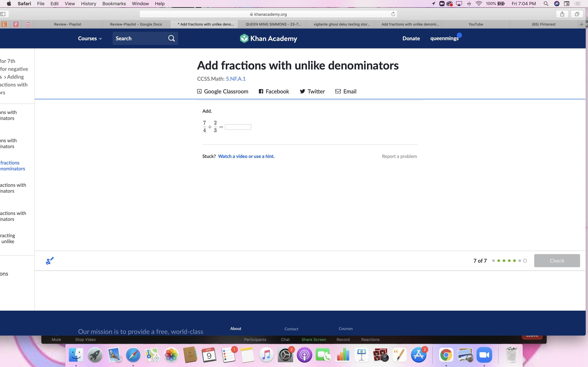
Task: Open the Bookmarks menu
Action: (x=114, y=4)
